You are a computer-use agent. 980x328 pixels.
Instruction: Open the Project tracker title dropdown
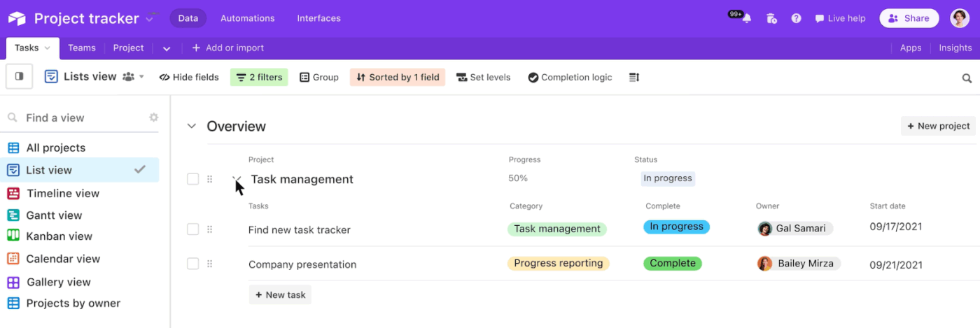click(150, 18)
